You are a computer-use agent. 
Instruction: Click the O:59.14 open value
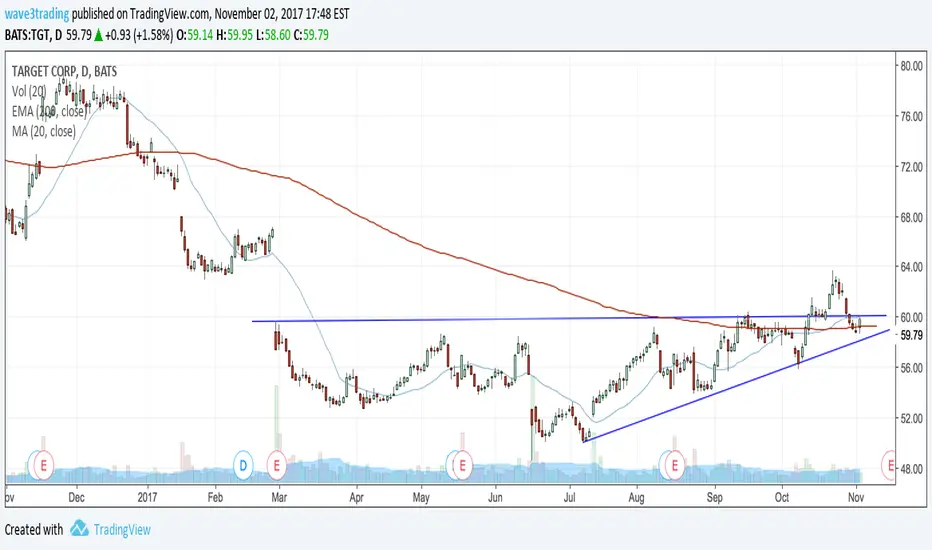(x=194, y=35)
